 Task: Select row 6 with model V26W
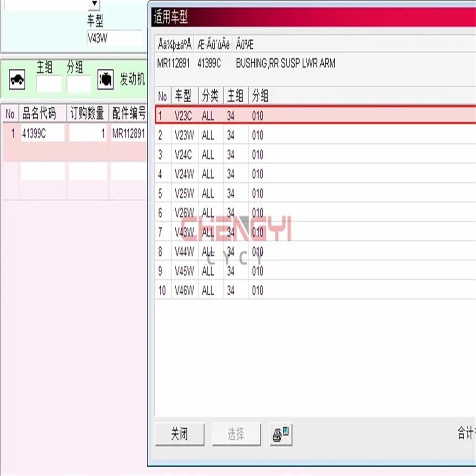[x=316, y=212]
